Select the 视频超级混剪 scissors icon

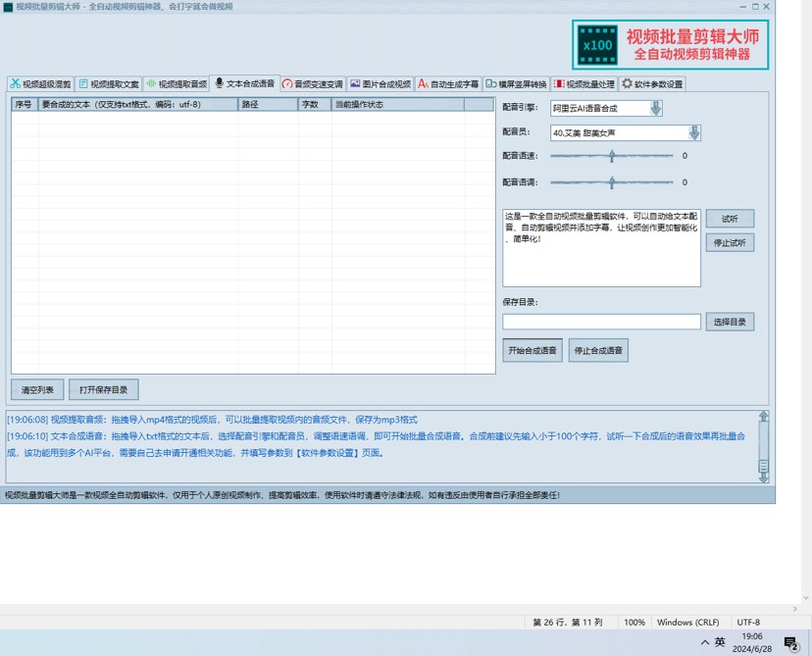[x=16, y=84]
